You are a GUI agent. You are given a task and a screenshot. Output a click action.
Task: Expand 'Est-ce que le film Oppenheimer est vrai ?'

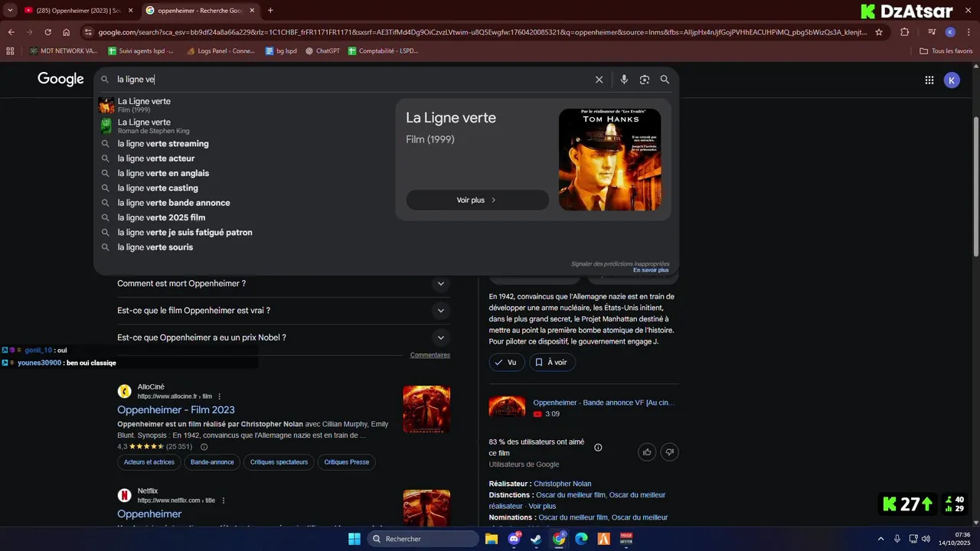pyautogui.click(x=282, y=311)
